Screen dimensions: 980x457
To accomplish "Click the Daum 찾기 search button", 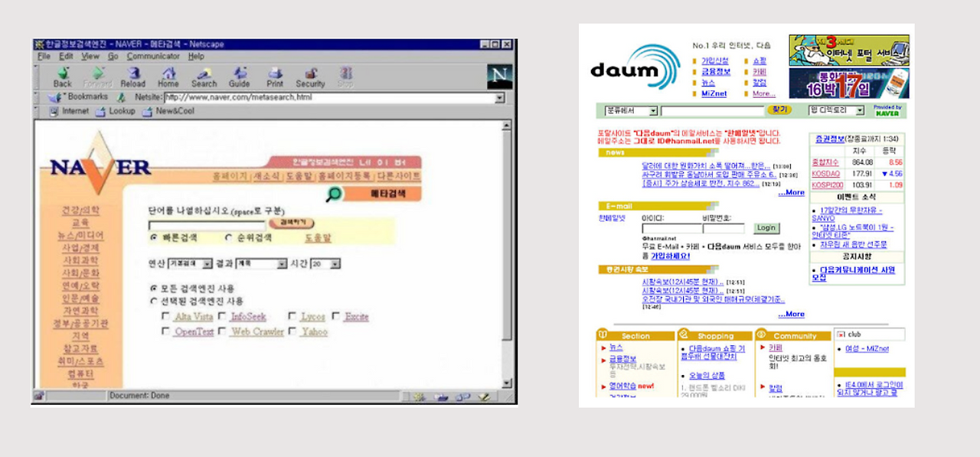I will tap(779, 110).
